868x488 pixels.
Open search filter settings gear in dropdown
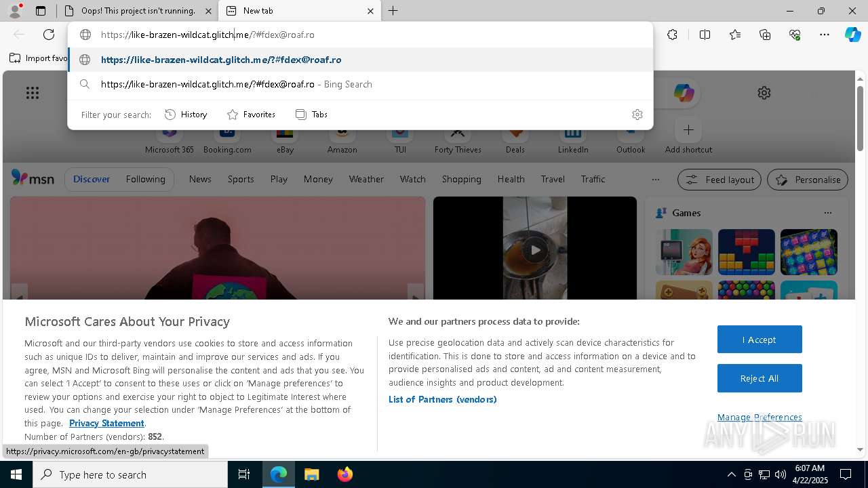[637, 115]
